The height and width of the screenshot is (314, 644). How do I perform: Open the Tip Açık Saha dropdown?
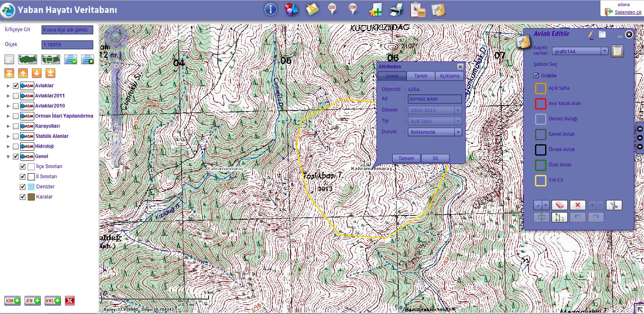click(x=458, y=121)
